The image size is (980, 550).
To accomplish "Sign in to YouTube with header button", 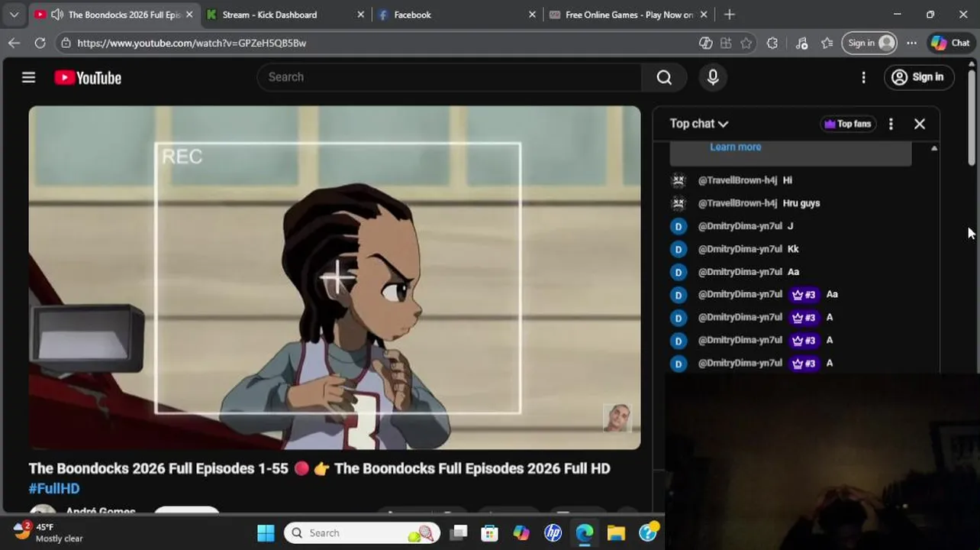I will click(918, 77).
